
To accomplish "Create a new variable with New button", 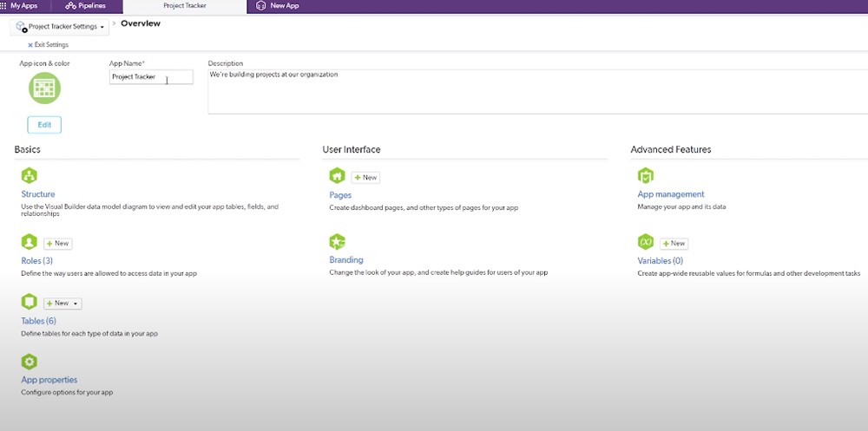I will point(674,244).
